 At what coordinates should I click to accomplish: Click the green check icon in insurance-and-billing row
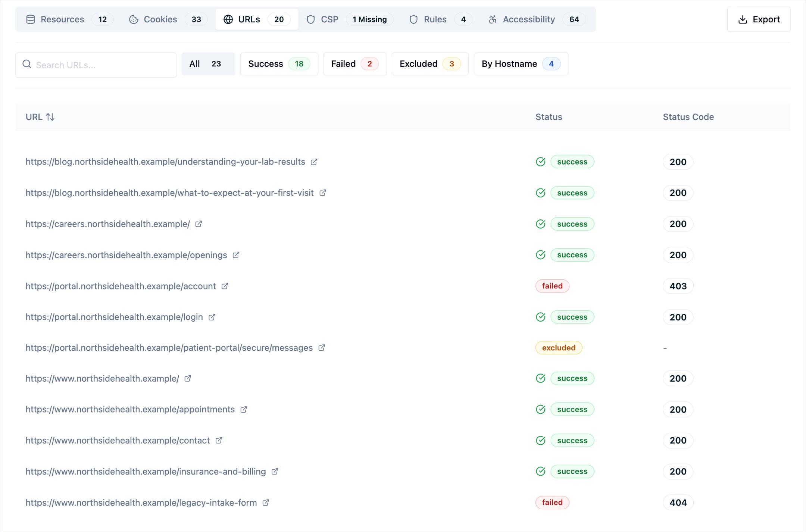pos(540,472)
